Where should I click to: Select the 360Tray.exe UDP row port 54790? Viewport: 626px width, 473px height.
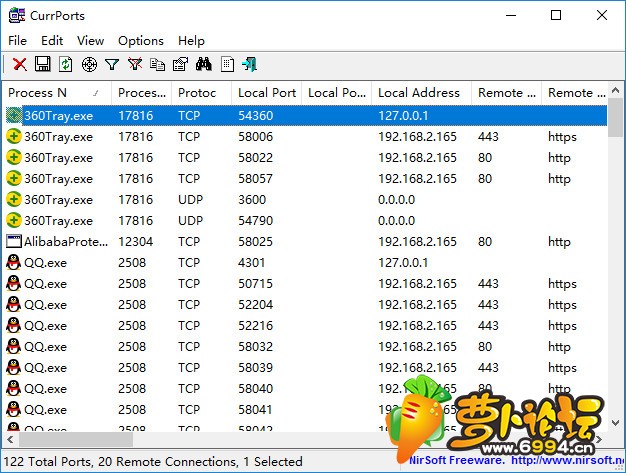[x=306, y=220]
